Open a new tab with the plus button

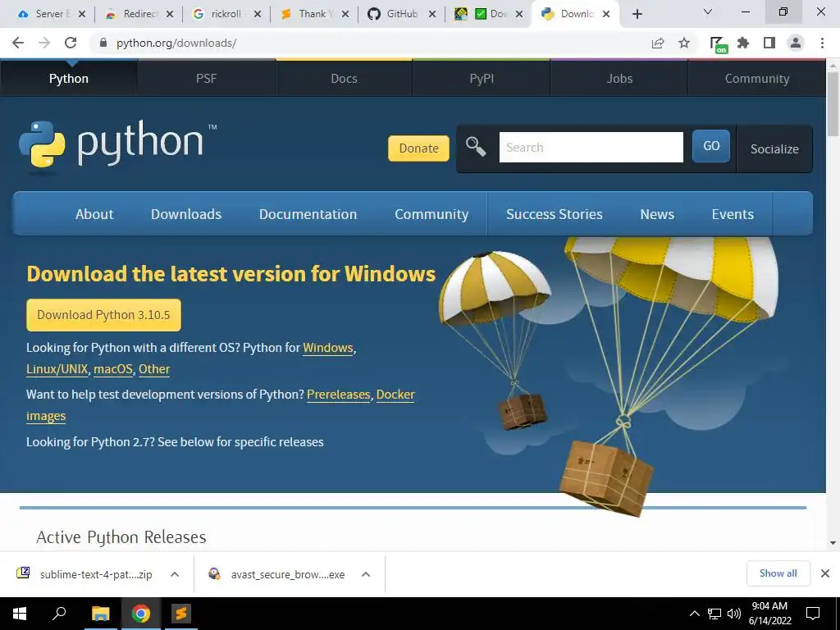[x=637, y=14]
